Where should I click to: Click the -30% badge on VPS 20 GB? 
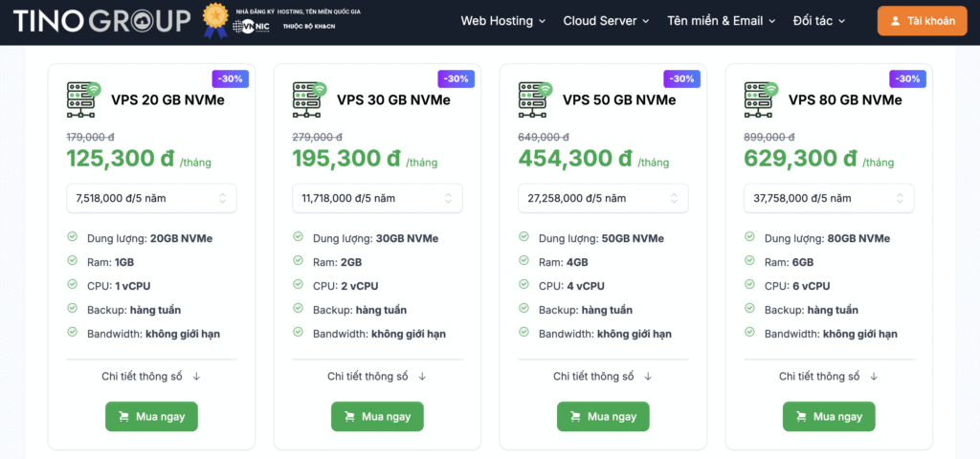click(x=230, y=78)
